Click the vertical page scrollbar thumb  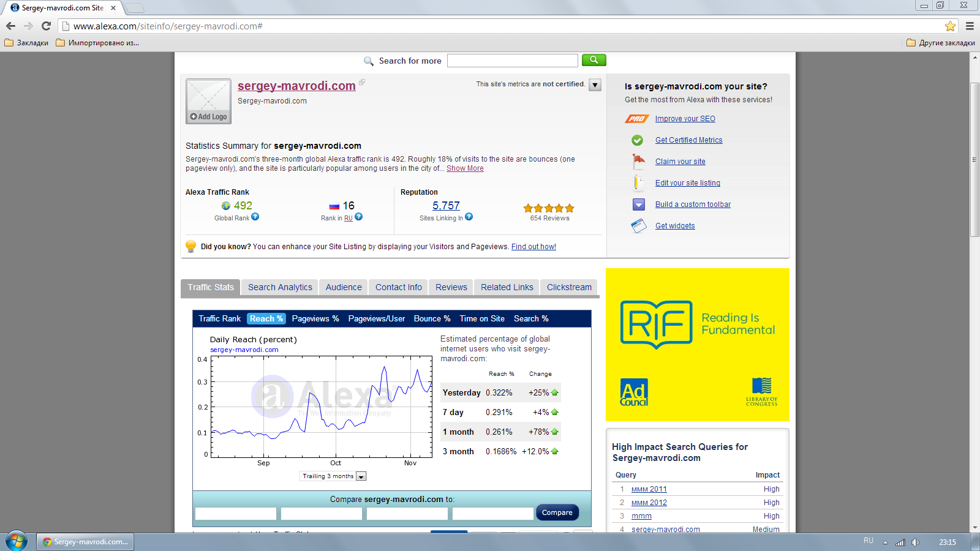pyautogui.click(x=974, y=159)
